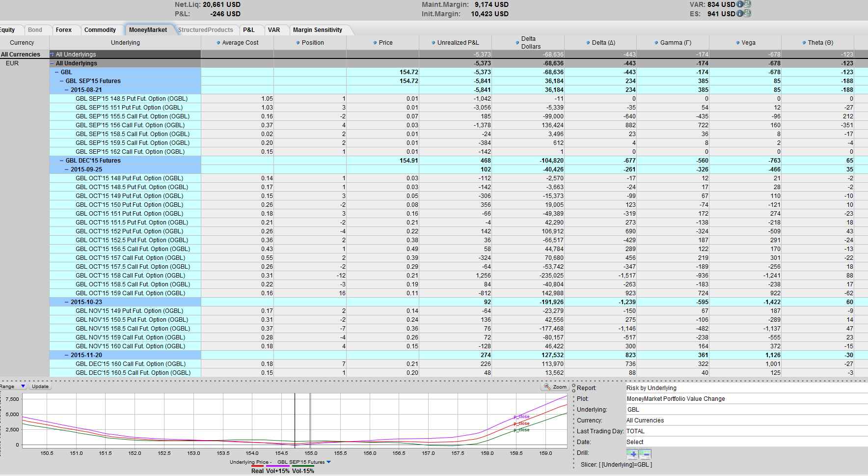This screenshot has width=868, height=476.
Task: Click the Real red legend swatch
Action: point(257,466)
